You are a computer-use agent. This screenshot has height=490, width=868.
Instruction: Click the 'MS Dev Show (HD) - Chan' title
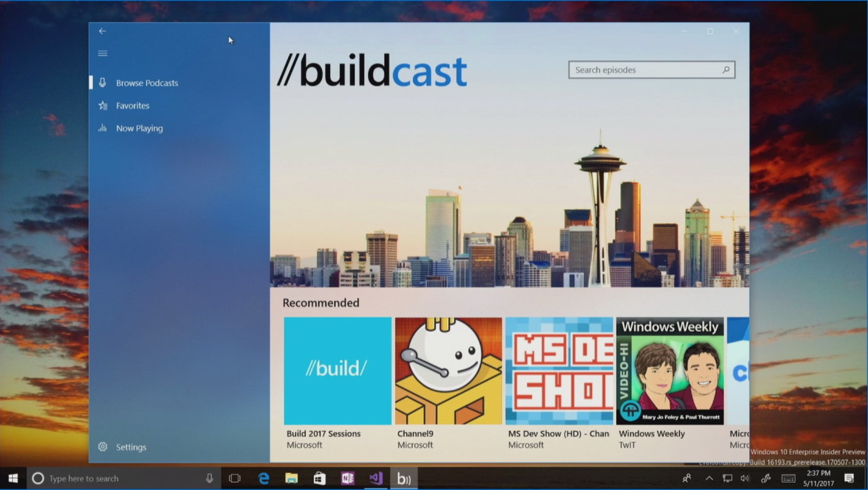pos(559,434)
